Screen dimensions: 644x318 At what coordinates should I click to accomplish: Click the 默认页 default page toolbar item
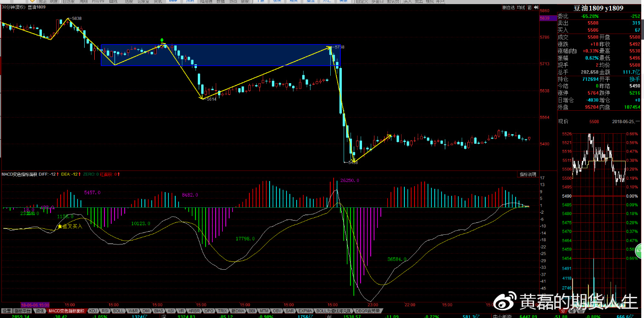coord(393,2)
